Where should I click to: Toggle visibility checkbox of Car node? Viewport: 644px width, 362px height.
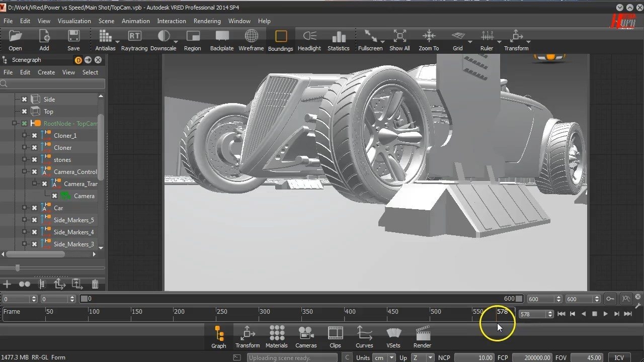coord(34,208)
